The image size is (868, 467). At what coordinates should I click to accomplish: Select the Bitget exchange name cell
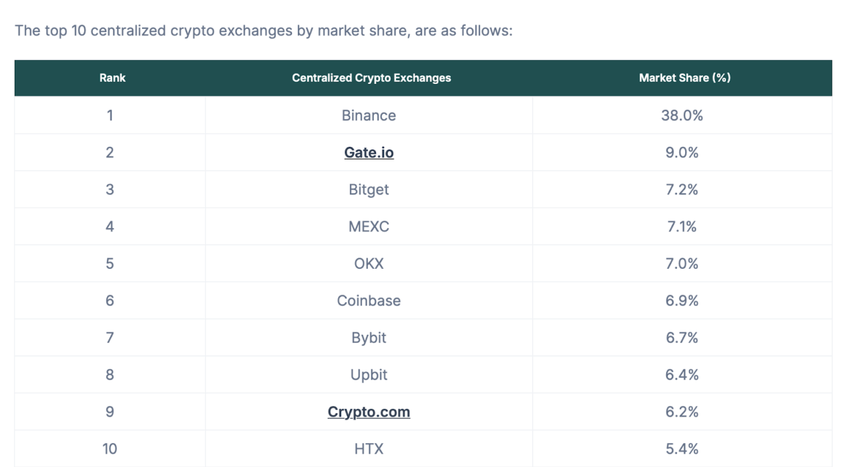369,189
